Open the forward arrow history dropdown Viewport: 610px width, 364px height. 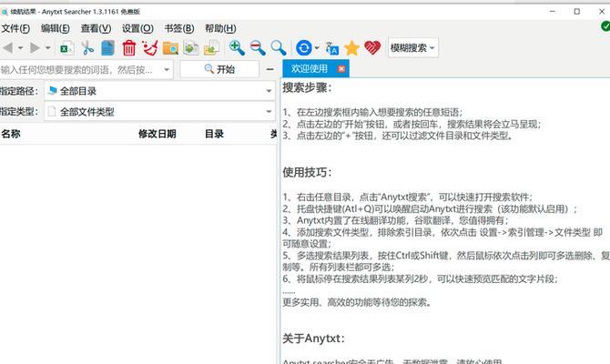pyautogui.click(x=48, y=48)
